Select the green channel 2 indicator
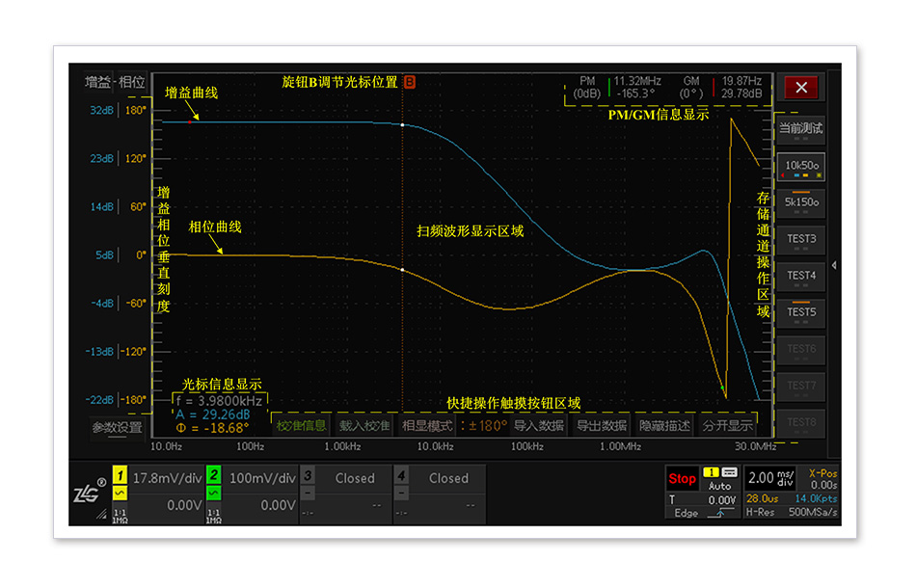The height and width of the screenshot is (588, 916). (213, 476)
